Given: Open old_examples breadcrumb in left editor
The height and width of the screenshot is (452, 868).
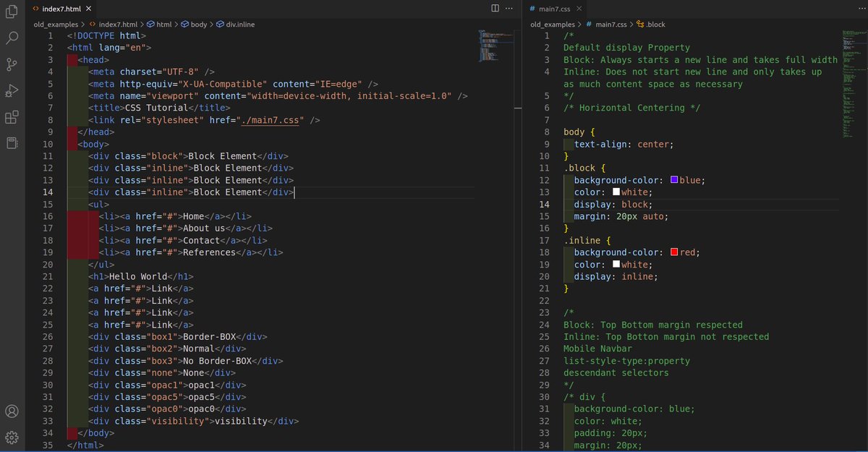Looking at the screenshot, I should (x=55, y=24).
